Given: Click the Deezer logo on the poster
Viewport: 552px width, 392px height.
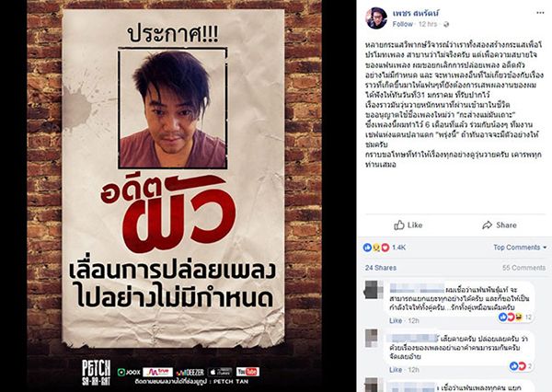Looking at the screenshot, I should [190, 373].
